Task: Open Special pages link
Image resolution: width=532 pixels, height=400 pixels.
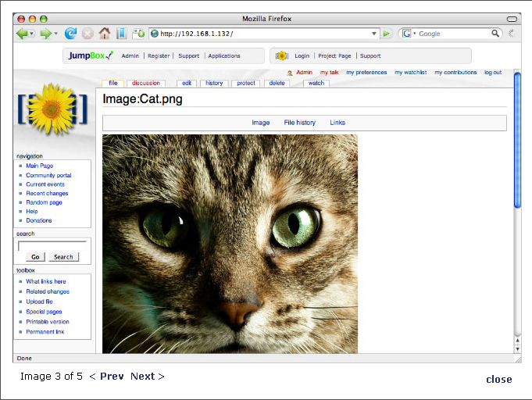Action: coord(44,312)
